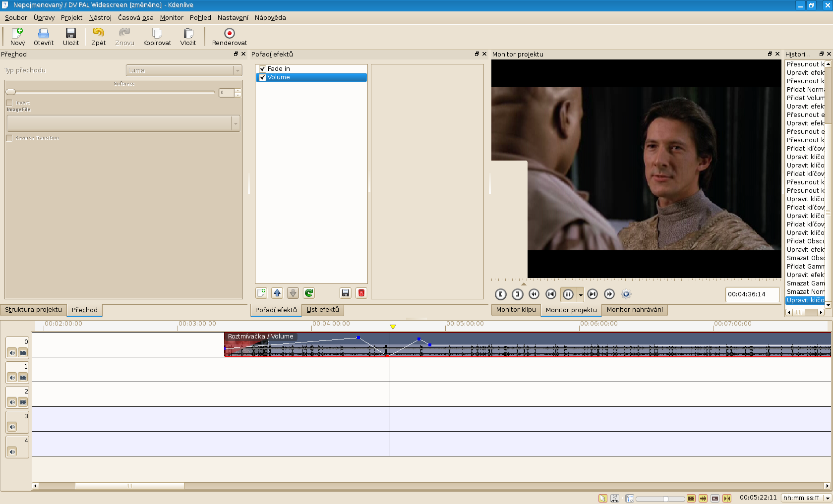Screen dimensions: 833x504
Task: Reset the selected effect
Action: click(x=309, y=293)
